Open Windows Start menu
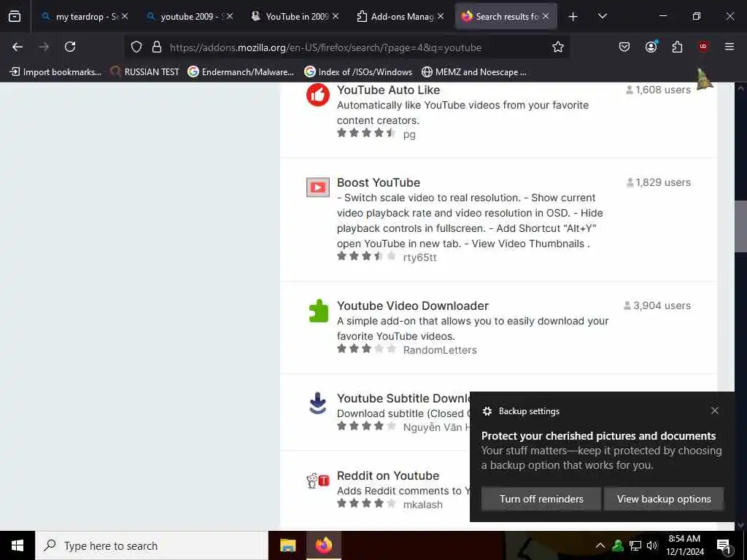Viewport: 747px width, 560px height. pyautogui.click(x=18, y=545)
